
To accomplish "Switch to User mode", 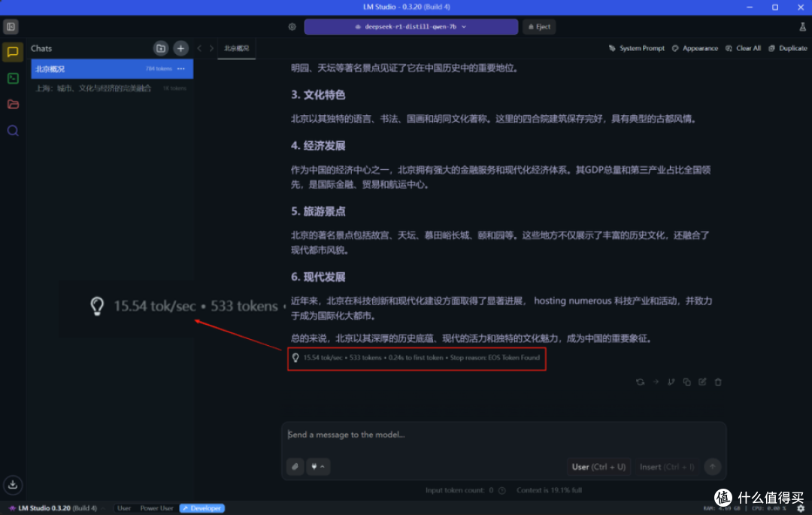I will click(x=124, y=508).
